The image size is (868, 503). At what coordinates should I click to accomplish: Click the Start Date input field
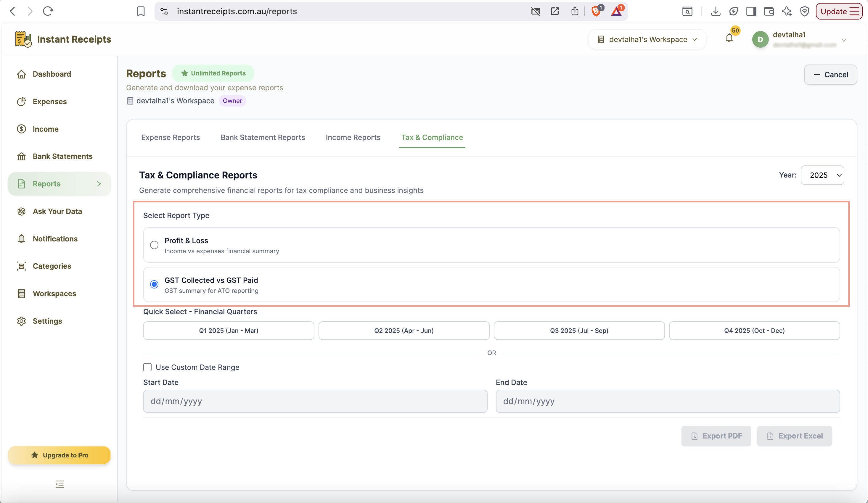(315, 401)
